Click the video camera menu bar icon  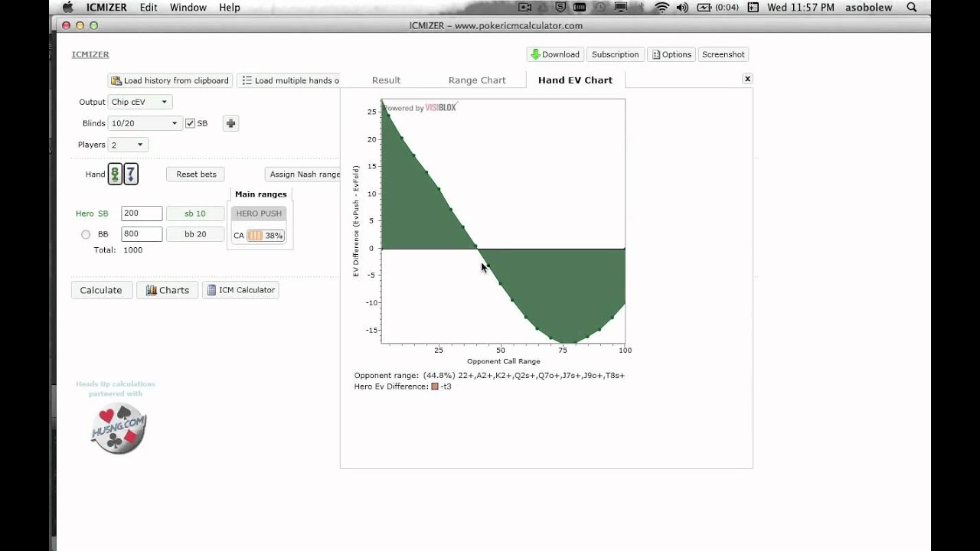525,8
